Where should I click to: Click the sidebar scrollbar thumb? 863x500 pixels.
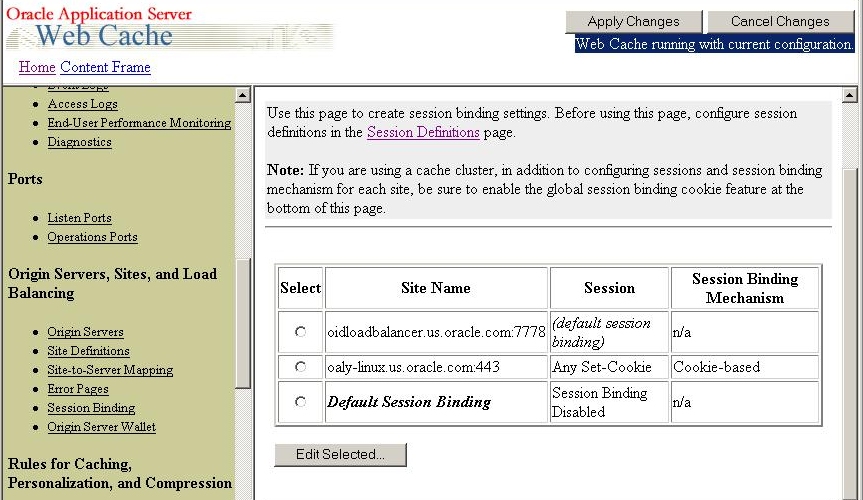(243, 324)
